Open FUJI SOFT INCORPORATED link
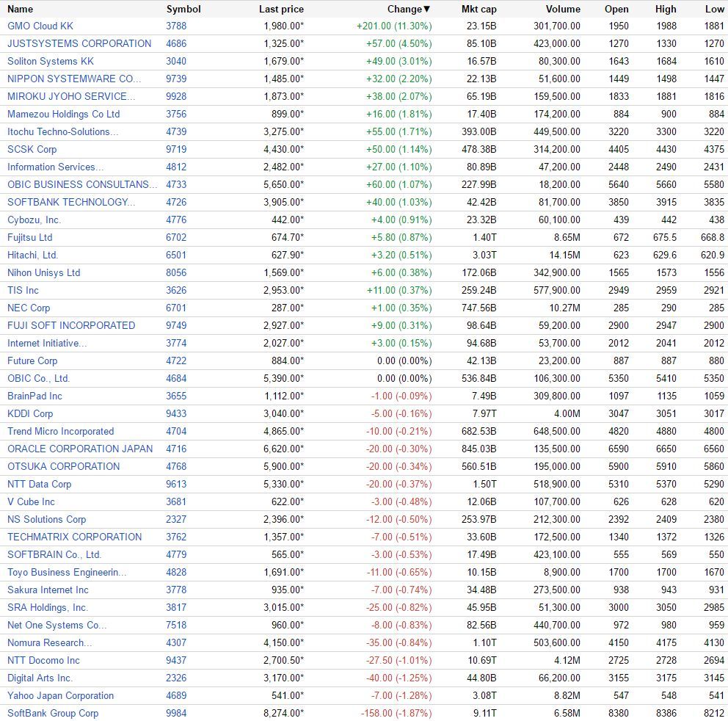Viewport: 728px width, 721px height. click(71, 326)
